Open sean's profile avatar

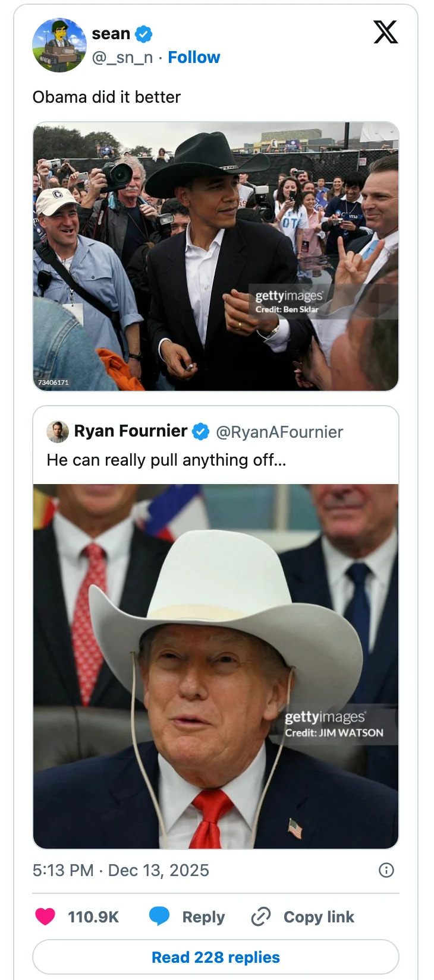[x=59, y=45]
